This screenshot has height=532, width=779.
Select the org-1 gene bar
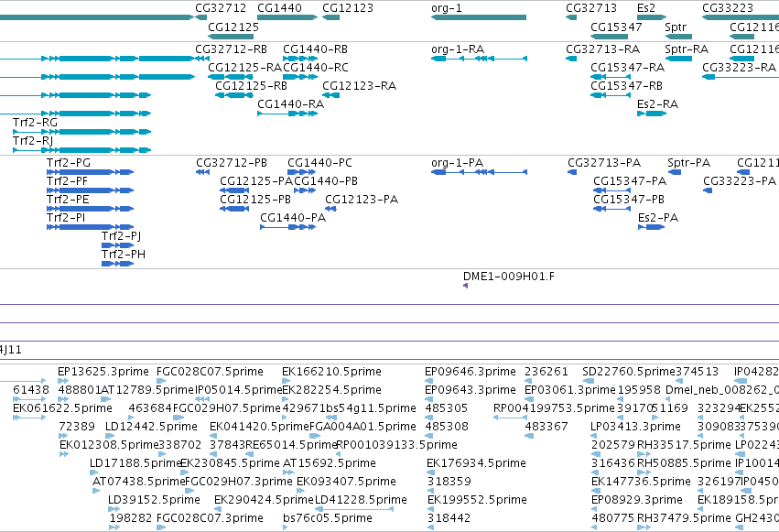[479, 17]
